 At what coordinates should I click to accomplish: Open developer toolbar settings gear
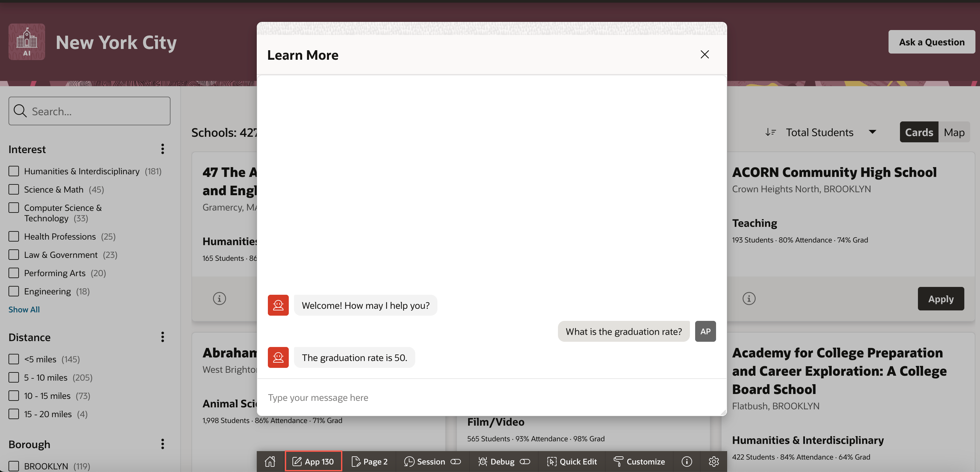(714, 461)
